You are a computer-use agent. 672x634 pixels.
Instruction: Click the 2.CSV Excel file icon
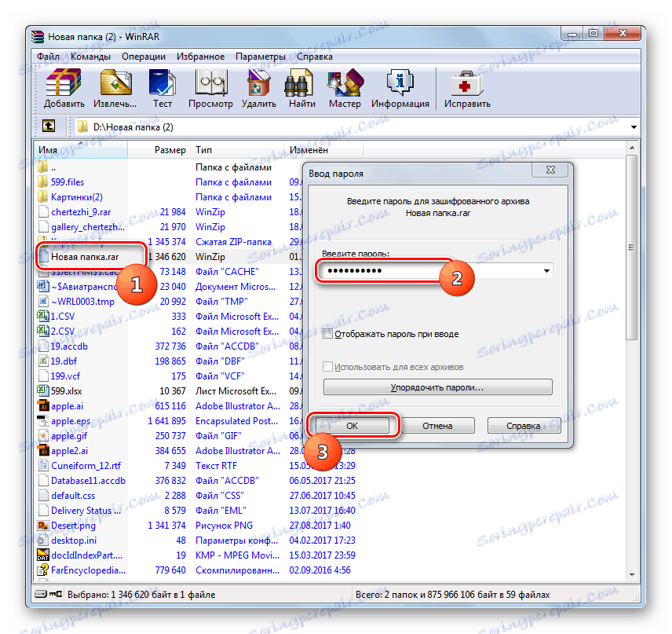pos(43,332)
